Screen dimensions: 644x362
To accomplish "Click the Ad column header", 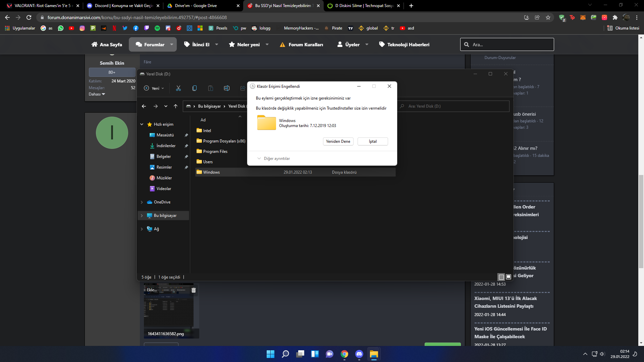I will pos(203,120).
